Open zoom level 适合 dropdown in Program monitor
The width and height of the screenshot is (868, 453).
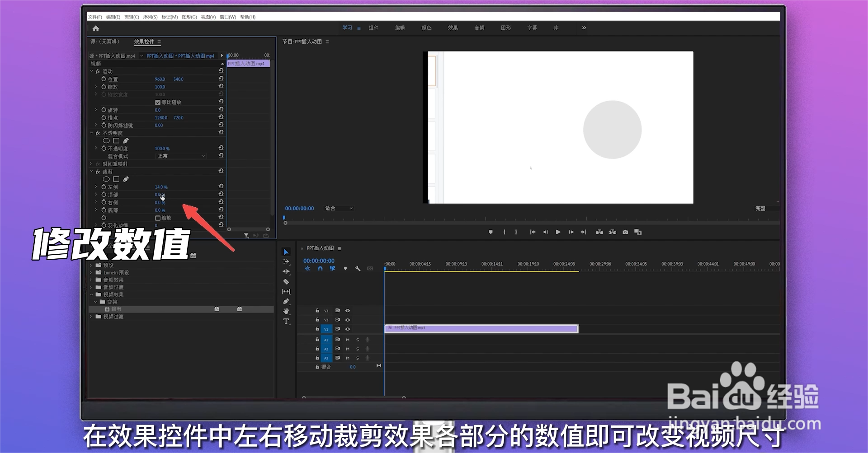pyautogui.click(x=339, y=208)
